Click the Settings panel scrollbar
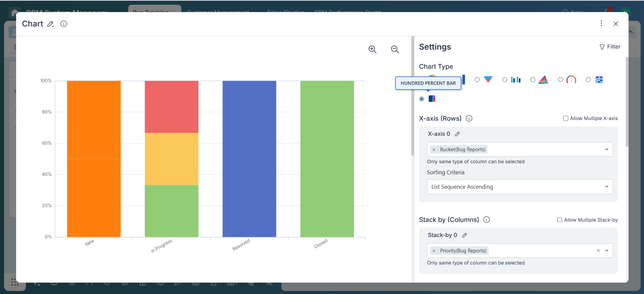The image size is (644, 294). click(627, 102)
